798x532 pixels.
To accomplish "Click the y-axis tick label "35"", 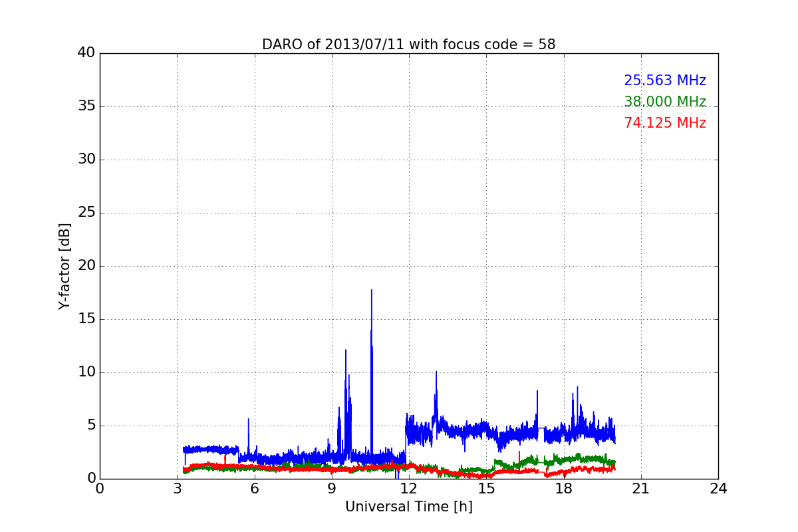I will [x=86, y=106].
